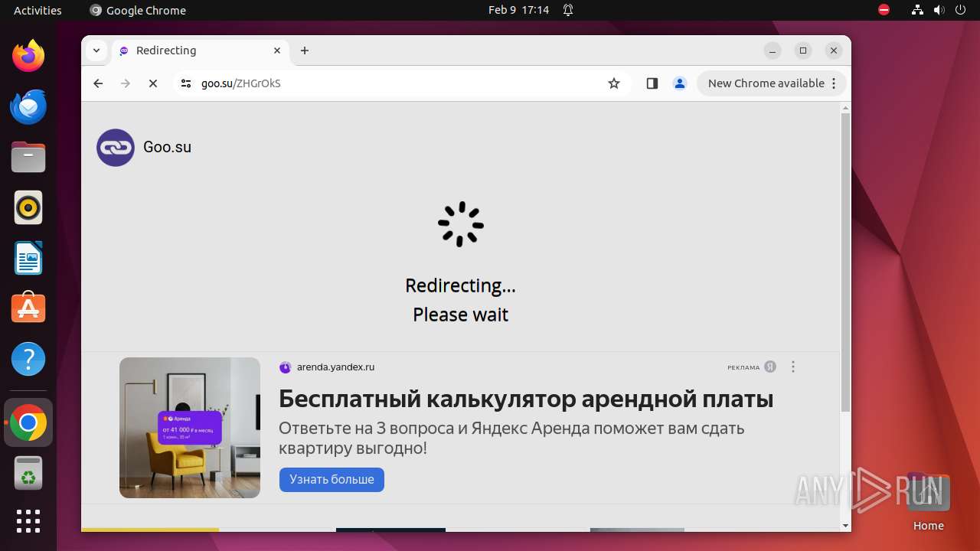Click the address bar URL goo.su/ZHGrOkS
The image size is (980, 551).
click(x=241, y=83)
